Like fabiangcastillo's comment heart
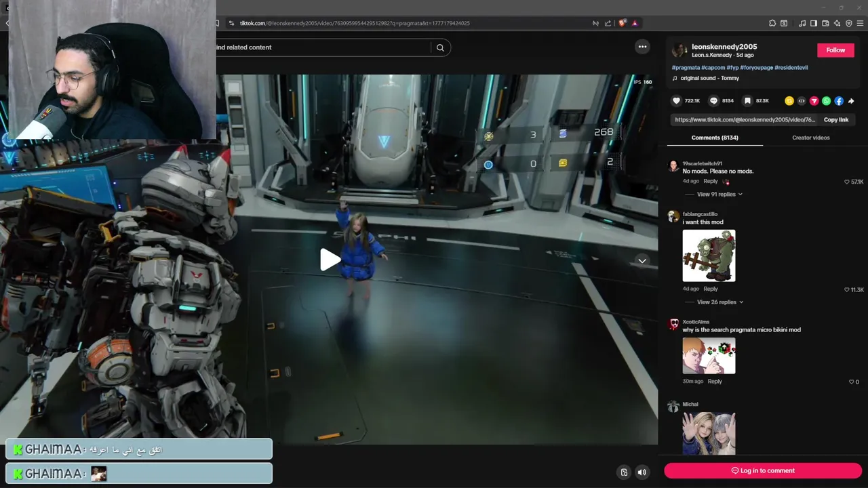Image resolution: width=868 pixels, height=488 pixels. point(847,289)
